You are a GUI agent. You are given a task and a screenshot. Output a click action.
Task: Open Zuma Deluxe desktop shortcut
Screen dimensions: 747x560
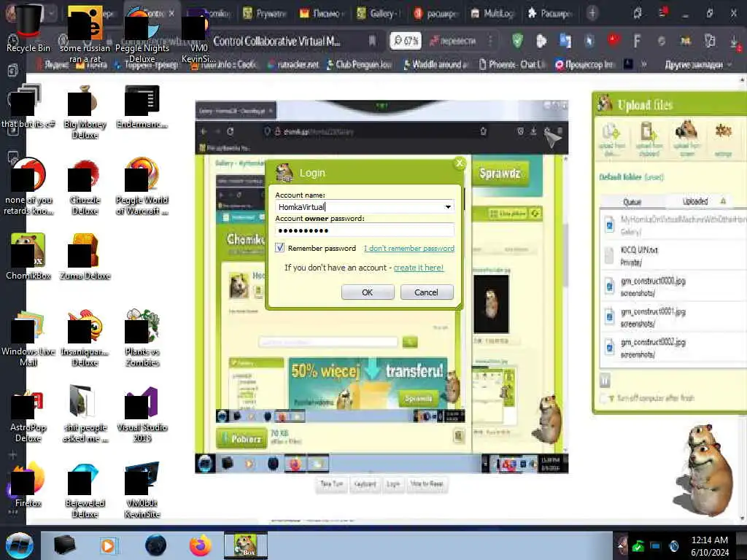click(85, 256)
